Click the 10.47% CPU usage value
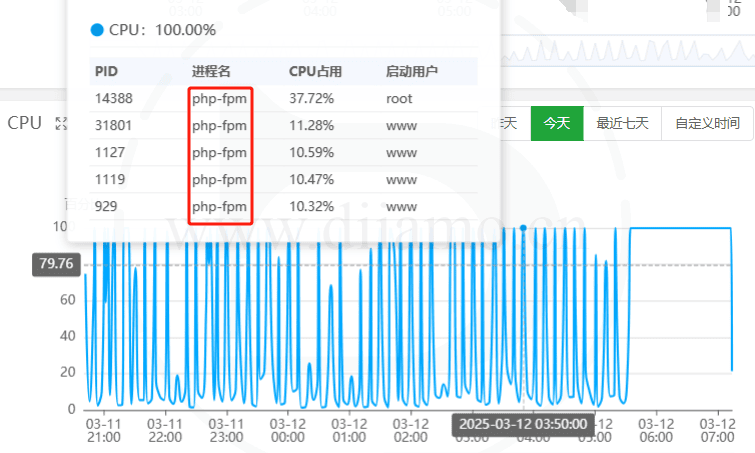 pyautogui.click(x=311, y=180)
